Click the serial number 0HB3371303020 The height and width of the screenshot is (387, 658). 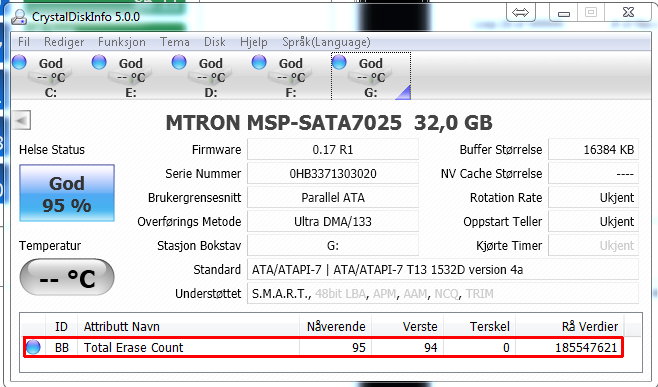[333, 173]
